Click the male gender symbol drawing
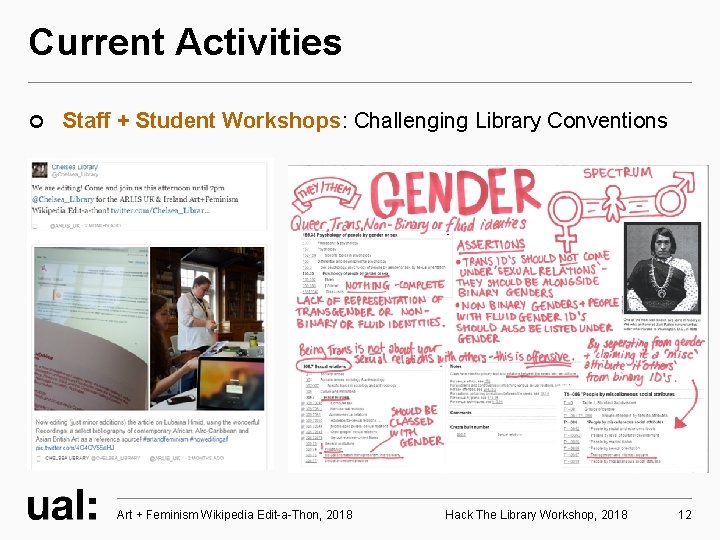720x540 pixels. click(675, 193)
